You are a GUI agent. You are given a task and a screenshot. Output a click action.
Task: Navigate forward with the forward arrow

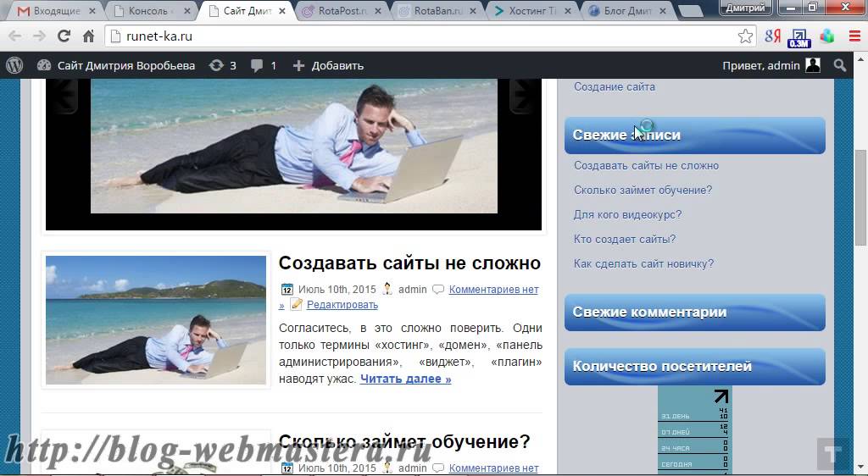click(39, 36)
